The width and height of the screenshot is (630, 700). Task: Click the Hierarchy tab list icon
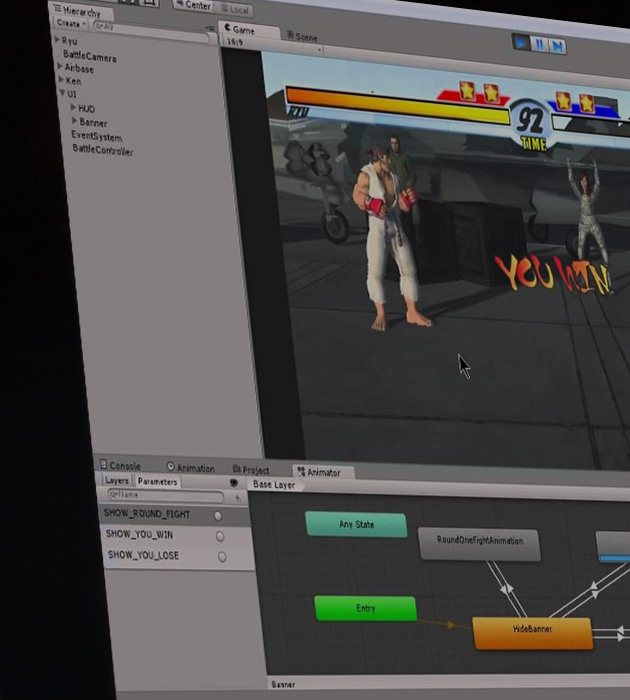click(57, 8)
